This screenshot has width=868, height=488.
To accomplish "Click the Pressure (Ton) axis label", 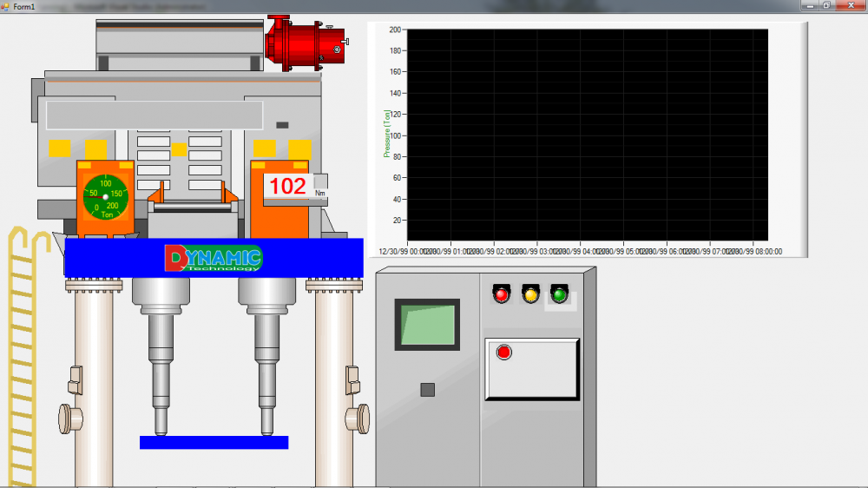I will pyautogui.click(x=387, y=134).
